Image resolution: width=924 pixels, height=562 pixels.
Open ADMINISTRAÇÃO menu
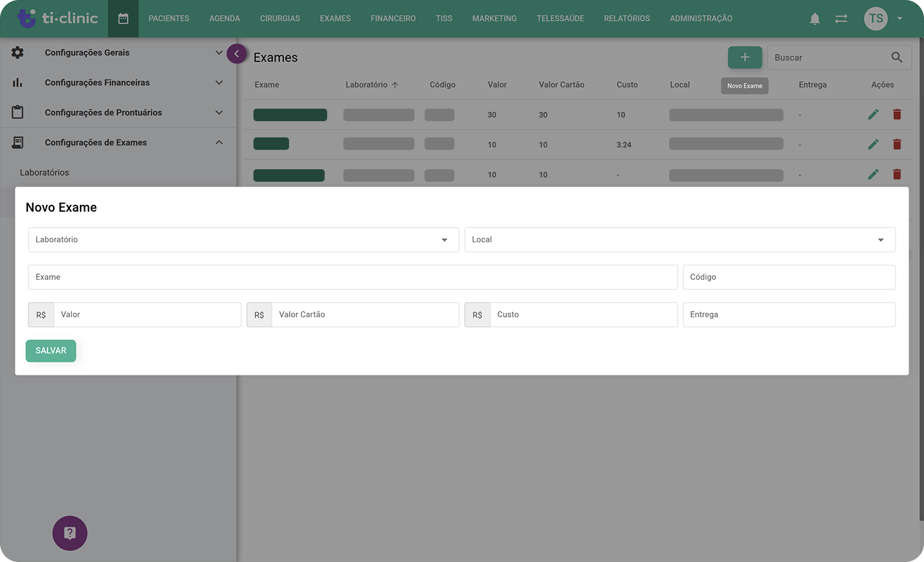701,19
